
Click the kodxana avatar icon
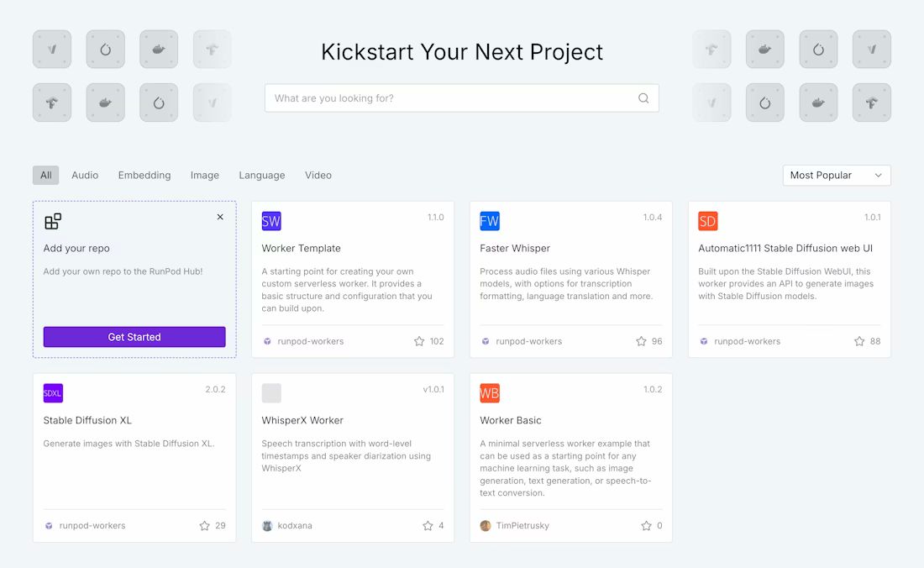267,526
